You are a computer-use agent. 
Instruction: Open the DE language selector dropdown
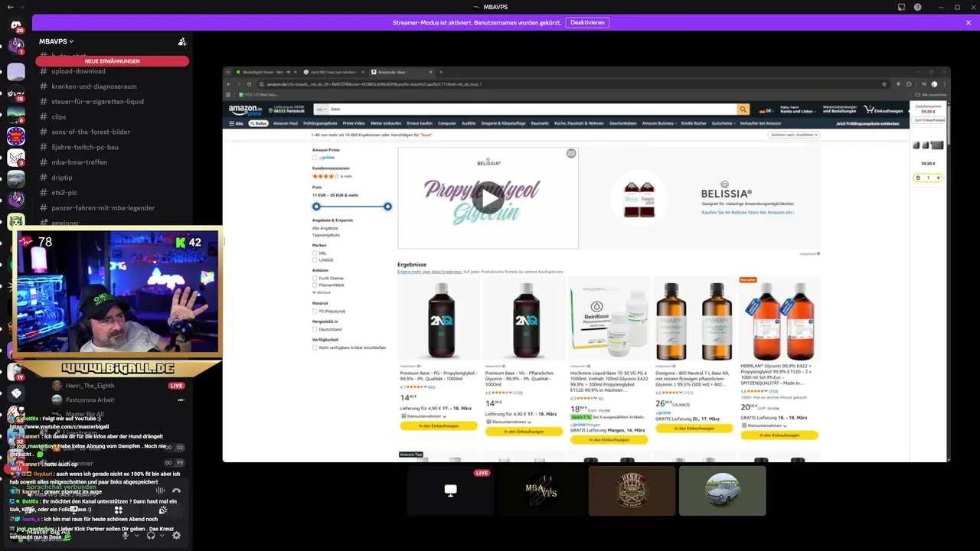tap(766, 110)
